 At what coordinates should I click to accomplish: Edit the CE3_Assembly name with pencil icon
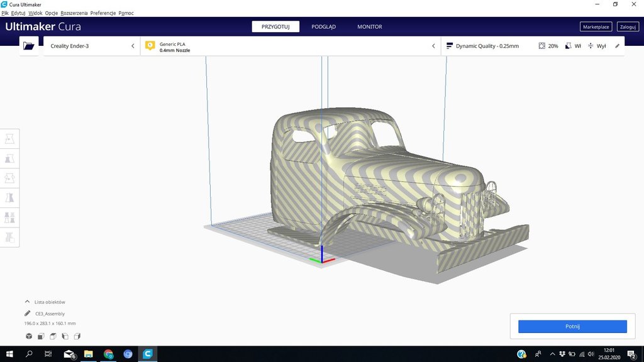(x=28, y=314)
